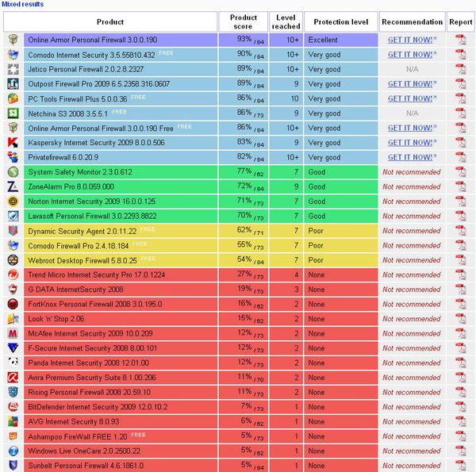476x472 pixels.
Task: Open the PDF report for Windows Live OneCare
Action: pyautogui.click(x=460, y=451)
